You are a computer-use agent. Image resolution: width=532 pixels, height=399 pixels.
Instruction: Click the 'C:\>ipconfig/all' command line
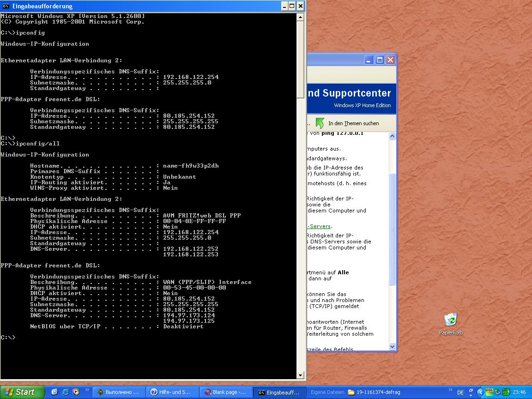click(30, 144)
